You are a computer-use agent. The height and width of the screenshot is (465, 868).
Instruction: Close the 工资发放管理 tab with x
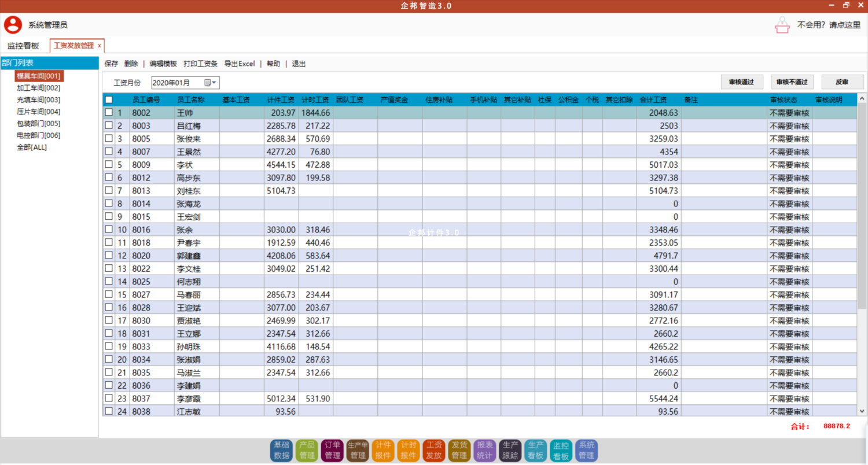(x=100, y=46)
